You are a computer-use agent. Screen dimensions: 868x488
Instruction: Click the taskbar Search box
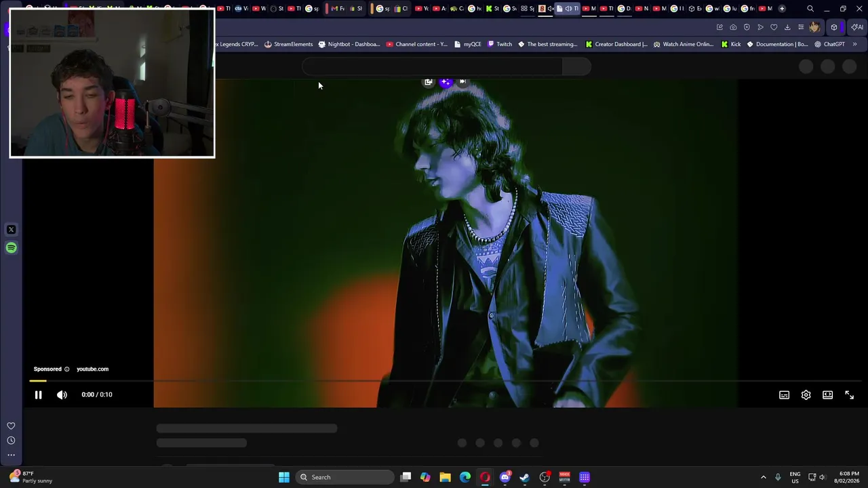345,477
